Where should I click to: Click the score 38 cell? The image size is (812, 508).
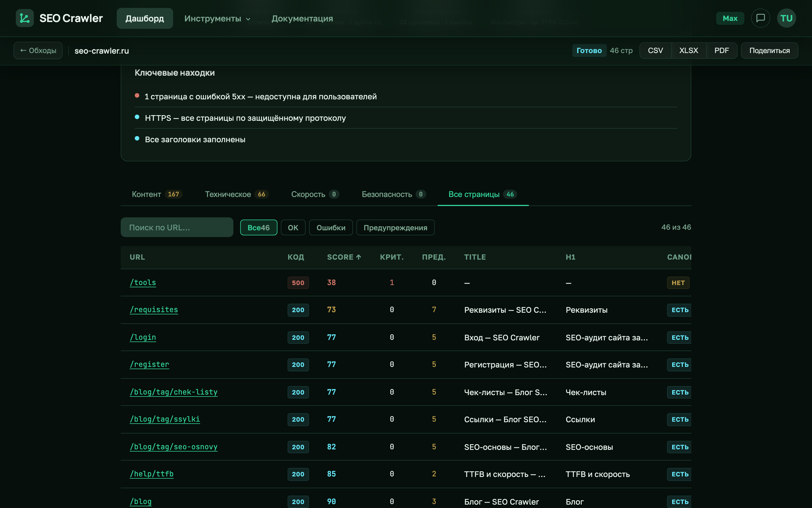coord(332,283)
